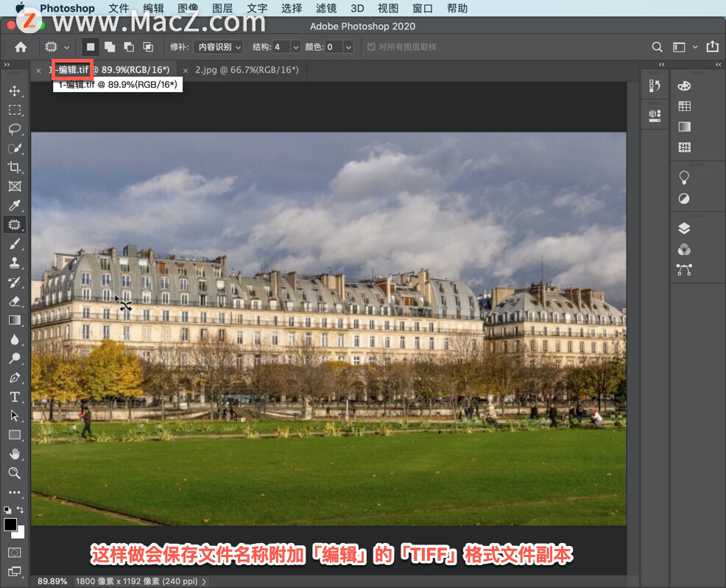The width and height of the screenshot is (726, 588).
Task: Edit the zoom percentage 89.89% field
Action: (x=52, y=581)
